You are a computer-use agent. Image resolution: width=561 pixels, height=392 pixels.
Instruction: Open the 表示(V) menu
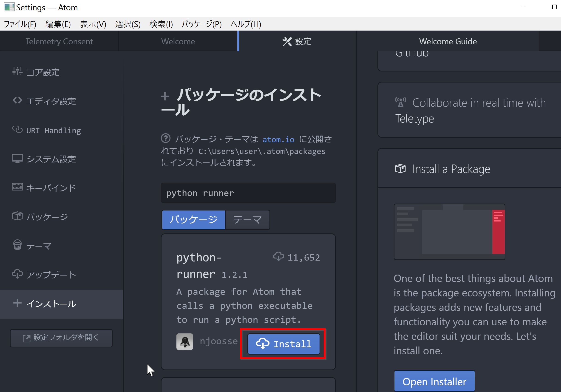[x=93, y=24]
